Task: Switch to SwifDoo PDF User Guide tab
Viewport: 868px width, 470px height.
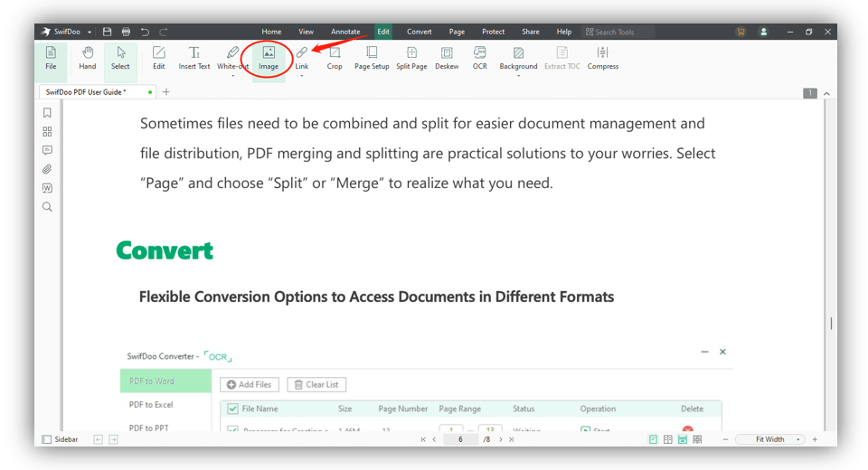Action: (87, 92)
